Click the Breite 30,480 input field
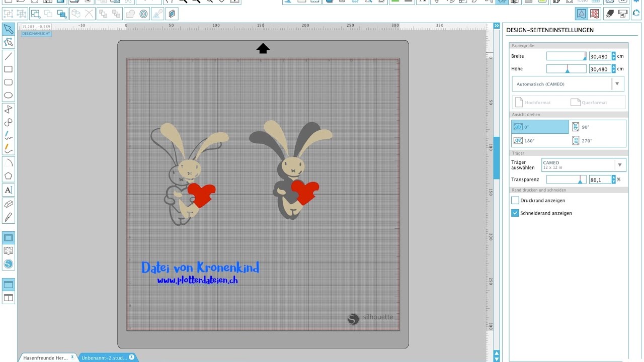The height and width of the screenshot is (362, 644). 600,56
